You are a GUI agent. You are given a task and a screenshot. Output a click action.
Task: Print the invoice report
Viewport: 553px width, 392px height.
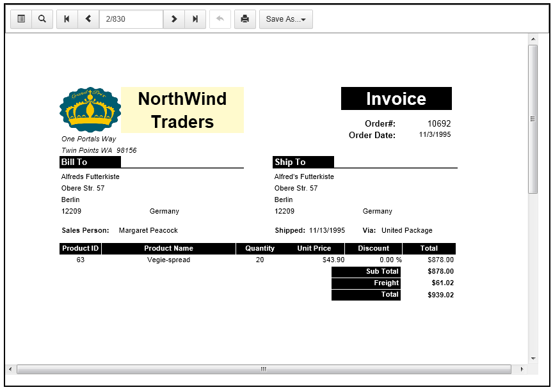pyautogui.click(x=244, y=19)
